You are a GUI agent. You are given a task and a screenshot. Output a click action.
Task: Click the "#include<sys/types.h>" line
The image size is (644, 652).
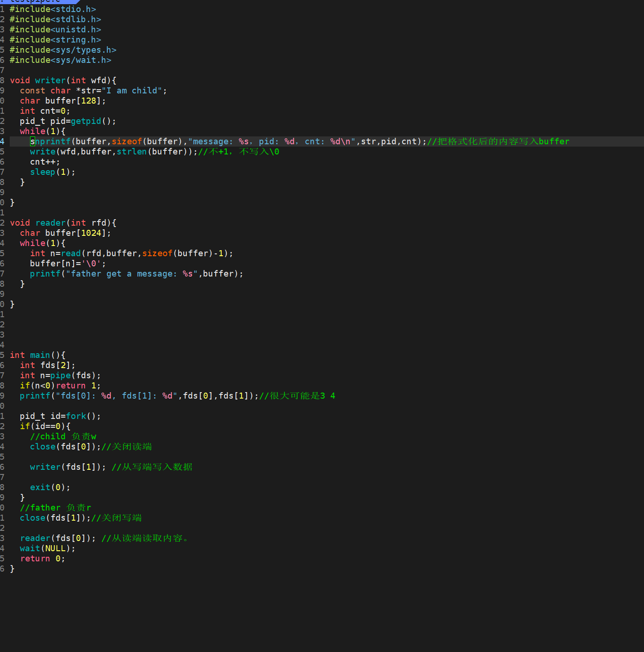coord(63,50)
